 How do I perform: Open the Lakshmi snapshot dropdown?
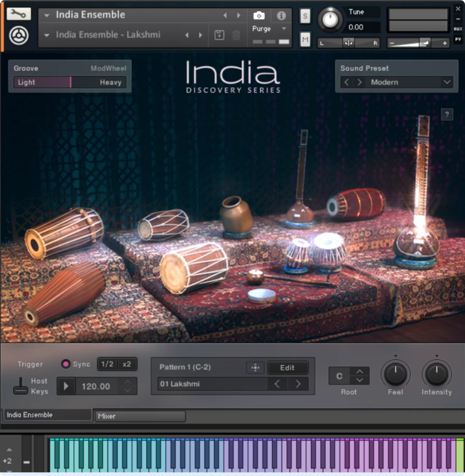[47, 35]
